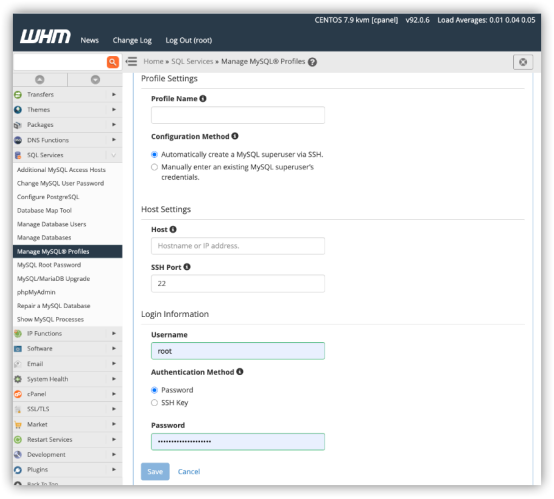Click the Plugins icon in sidebar
The image size is (554, 499).
coord(18,470)
